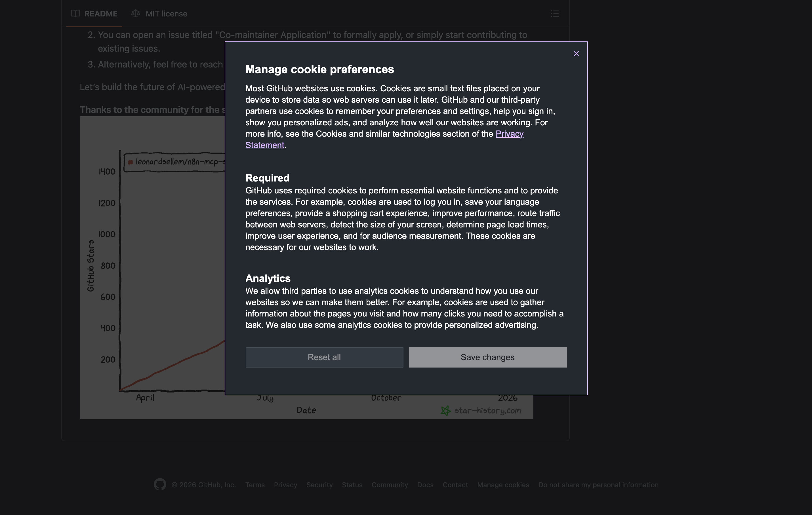This screenshot has width=812, height=515.
Task: Open the Docs footer link
Action: point(425,485)
